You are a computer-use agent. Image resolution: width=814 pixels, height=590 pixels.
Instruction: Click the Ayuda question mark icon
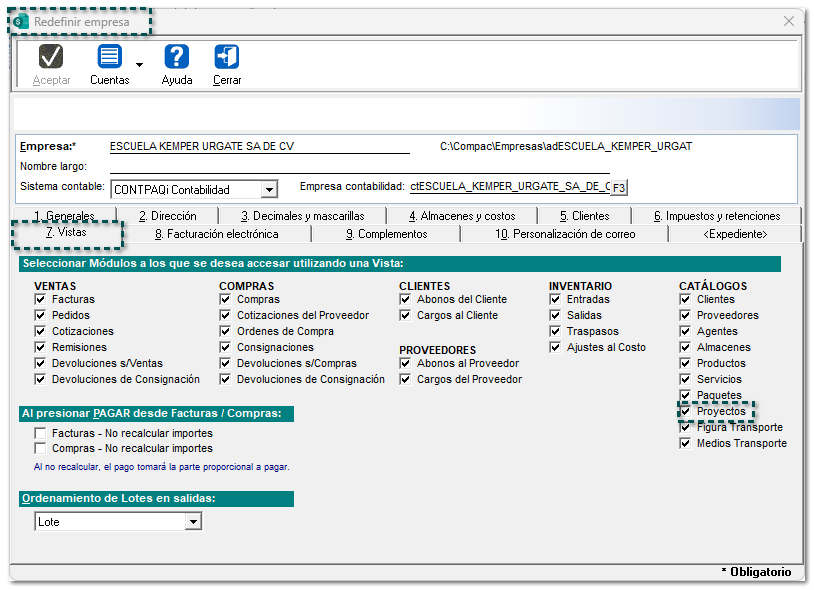[177, 57]
